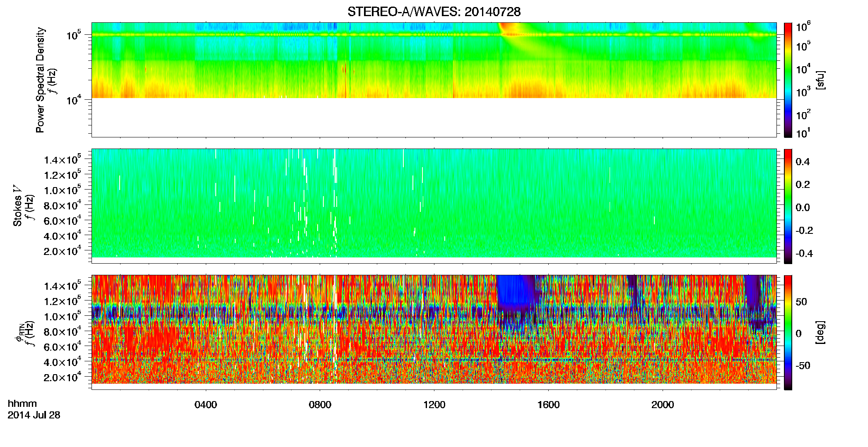Click the 10^1 label on sfu colorbar
This screenshot has height=447, width=868.
coord(803,133)
